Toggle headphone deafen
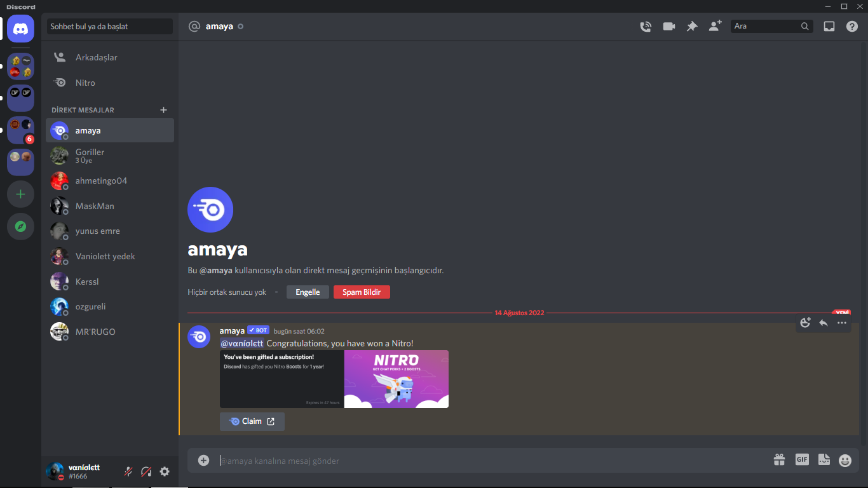Viewport: 868px width, 488px height. coord(146,471)
